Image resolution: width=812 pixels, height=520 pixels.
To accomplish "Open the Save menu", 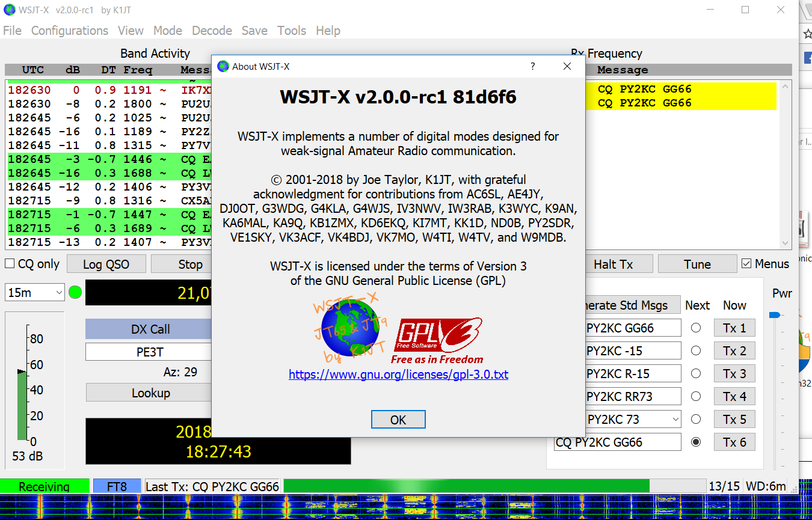I will 254,31.
